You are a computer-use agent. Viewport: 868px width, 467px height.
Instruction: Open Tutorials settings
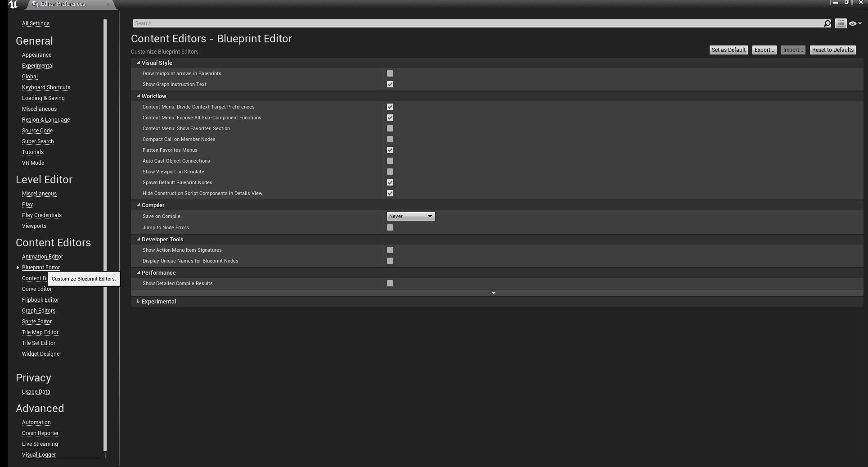(x=32, y=152)
